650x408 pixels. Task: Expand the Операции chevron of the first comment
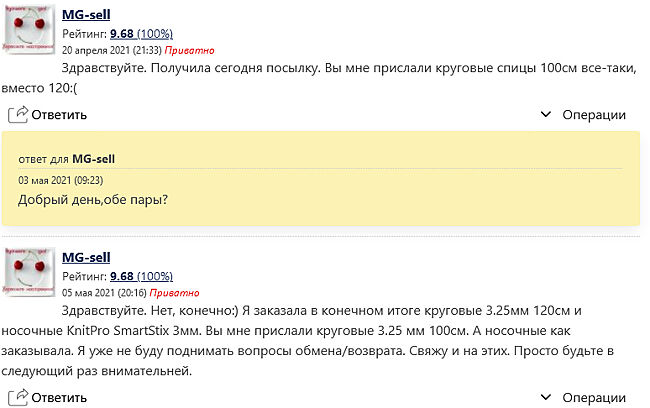pos(545,114)
